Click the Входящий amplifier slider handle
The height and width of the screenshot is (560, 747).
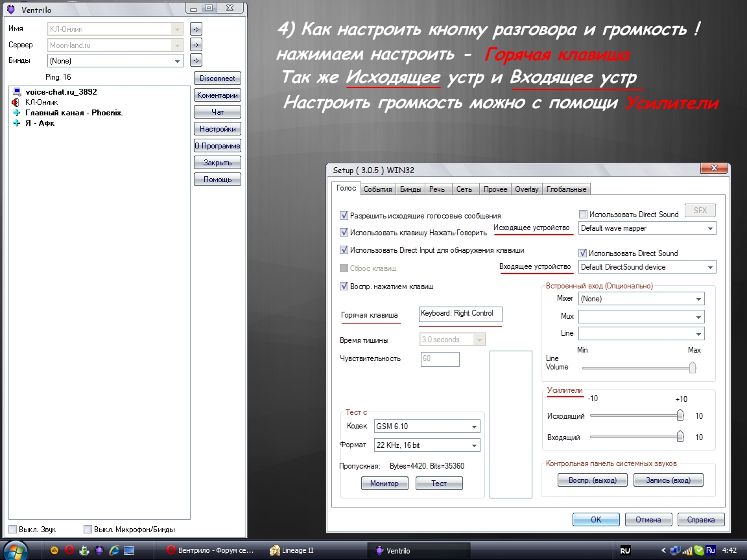pos(680,436)
